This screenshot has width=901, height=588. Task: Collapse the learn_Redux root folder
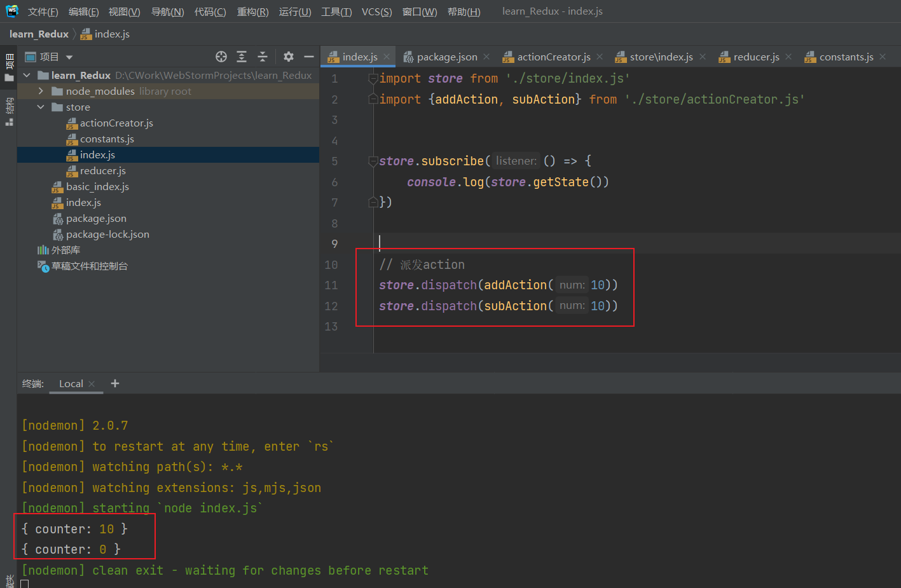[27, 75]
